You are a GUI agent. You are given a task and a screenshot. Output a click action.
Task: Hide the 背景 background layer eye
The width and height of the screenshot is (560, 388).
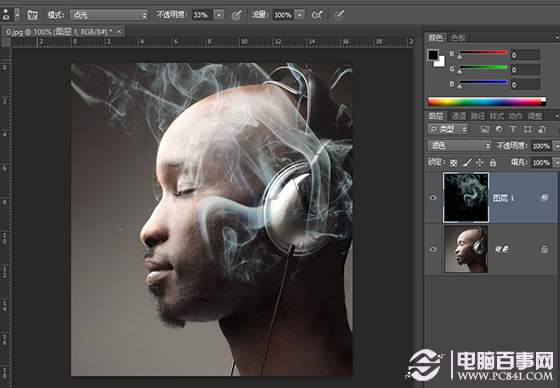pos(433,249)
